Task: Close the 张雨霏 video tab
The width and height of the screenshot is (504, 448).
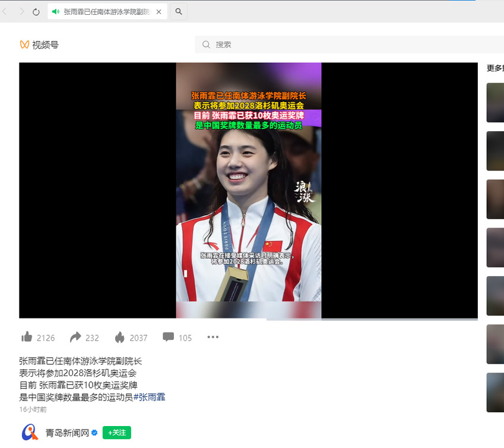Action: tap(159, 12)
